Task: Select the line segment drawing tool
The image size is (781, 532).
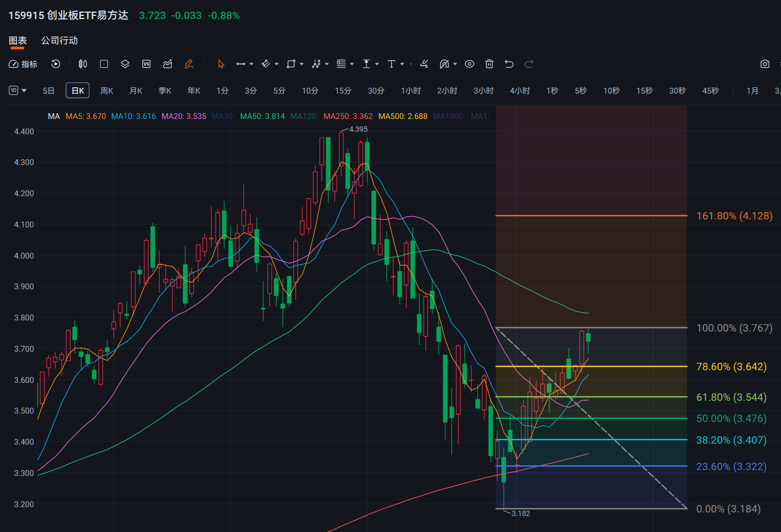Action: 241,64
